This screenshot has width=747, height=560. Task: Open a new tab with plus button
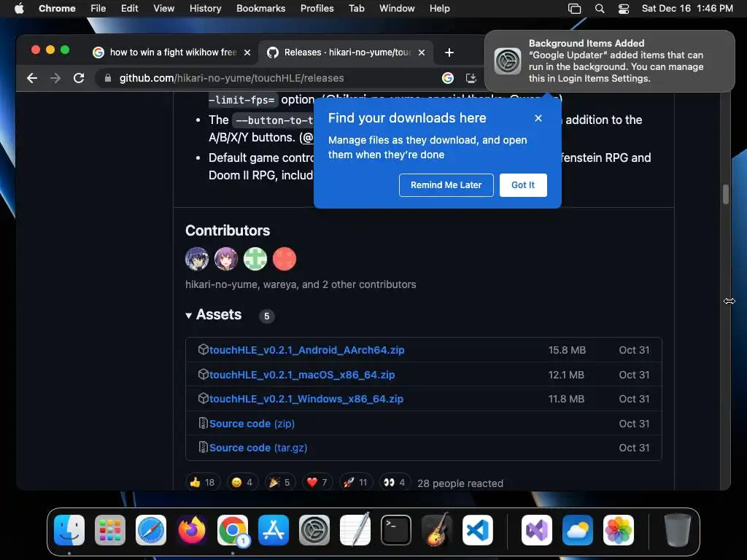[449, 52]
